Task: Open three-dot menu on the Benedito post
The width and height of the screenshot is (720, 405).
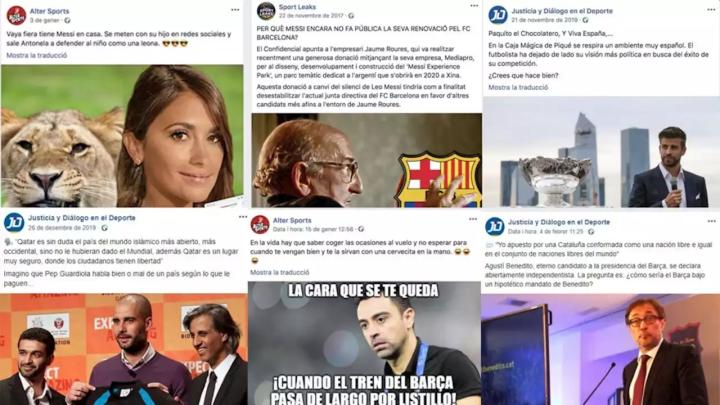Action: click(711, 221)
